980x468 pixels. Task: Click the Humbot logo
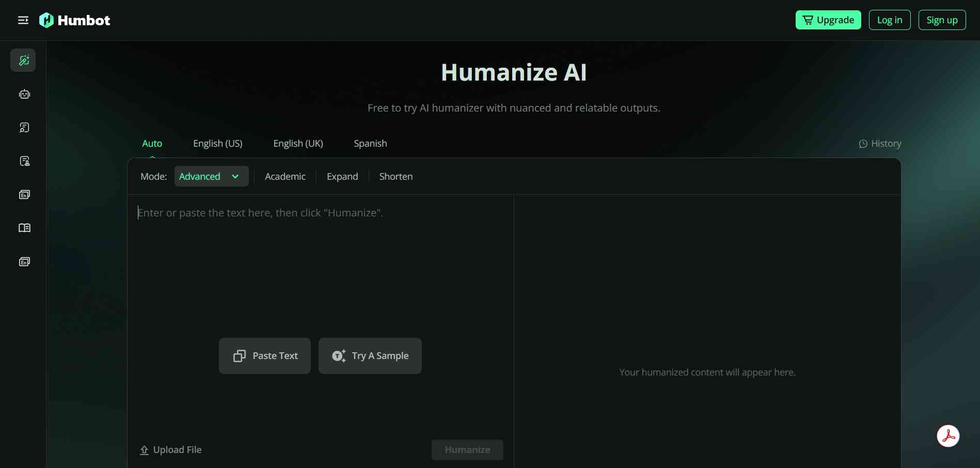(x=75, y=20)
